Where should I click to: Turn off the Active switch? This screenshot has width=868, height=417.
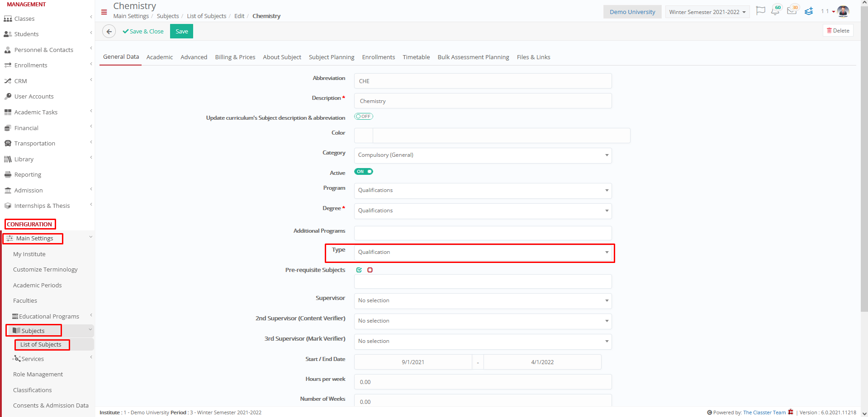coord(364,172)
